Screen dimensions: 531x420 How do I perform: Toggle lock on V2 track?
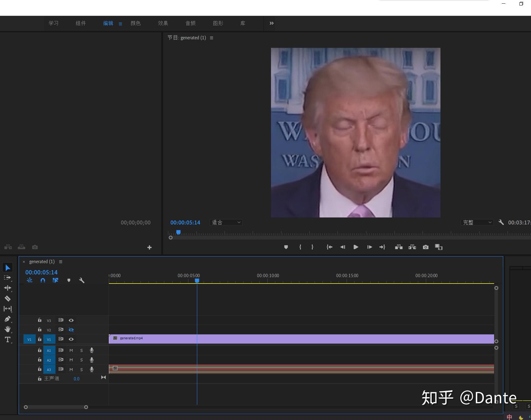40,329
